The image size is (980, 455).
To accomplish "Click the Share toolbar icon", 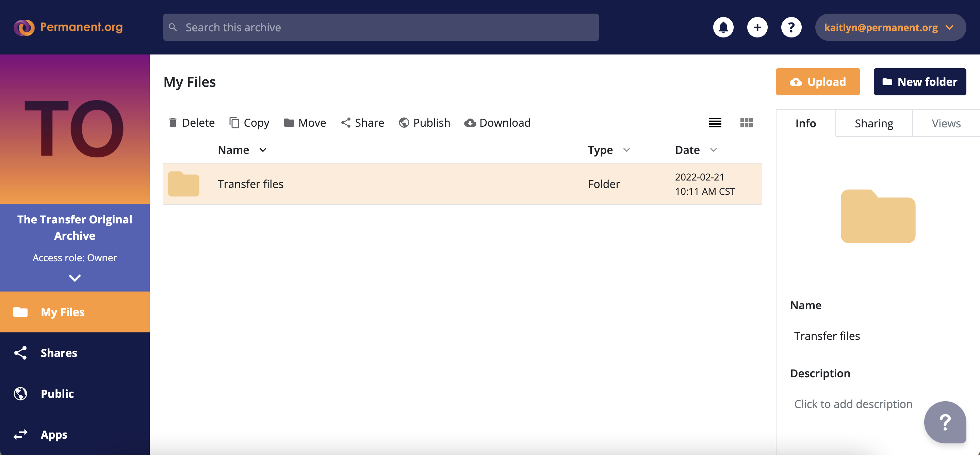I will pyautogui.click(x=345, y=123).
